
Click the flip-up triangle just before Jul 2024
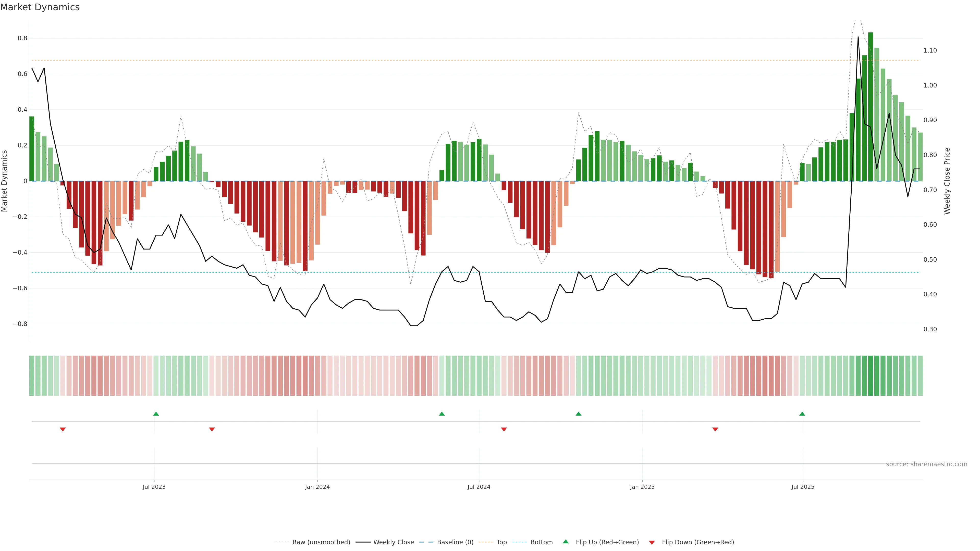pyautogui.click(x=442, y=414)
